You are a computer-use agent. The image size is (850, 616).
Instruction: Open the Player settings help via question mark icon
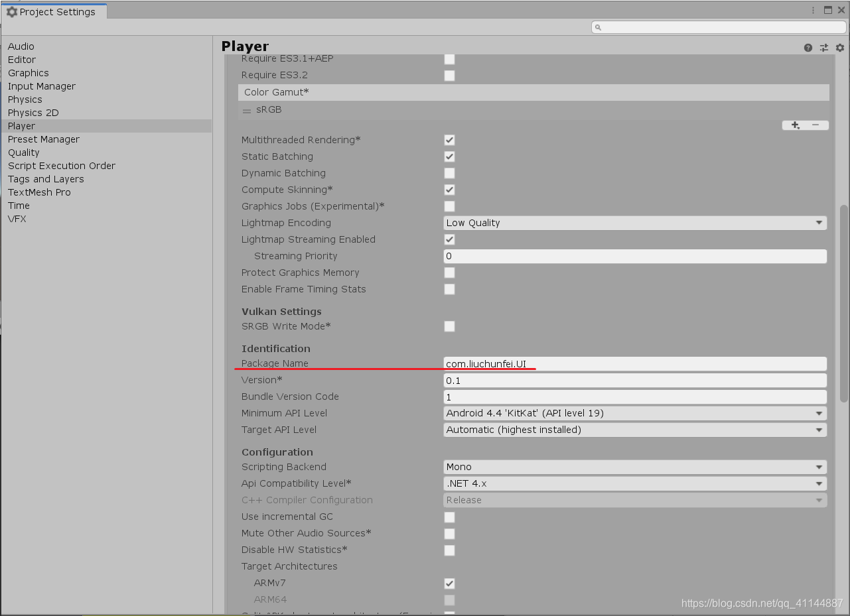[808, 47]
